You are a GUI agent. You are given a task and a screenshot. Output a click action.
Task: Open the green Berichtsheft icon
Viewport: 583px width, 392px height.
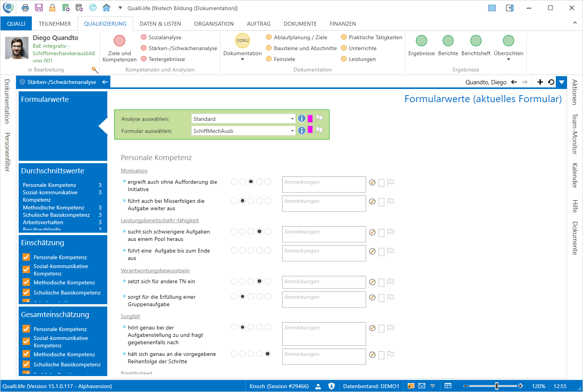(x=476, y=40)
